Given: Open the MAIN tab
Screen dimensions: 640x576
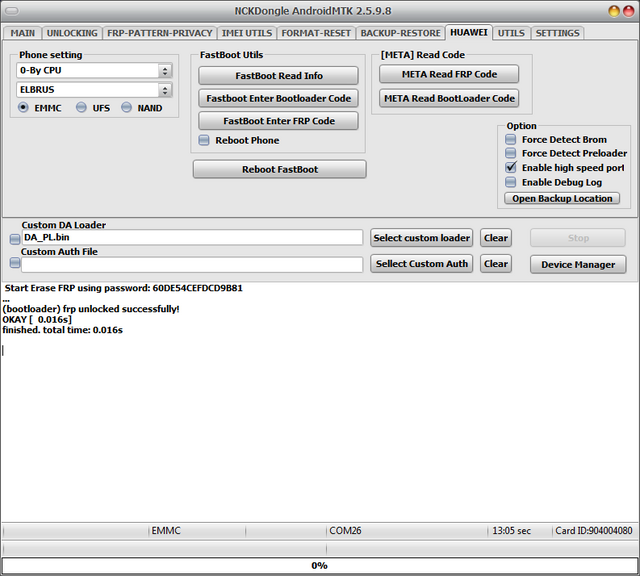Looking at the screenshot, I should point(22,33).
